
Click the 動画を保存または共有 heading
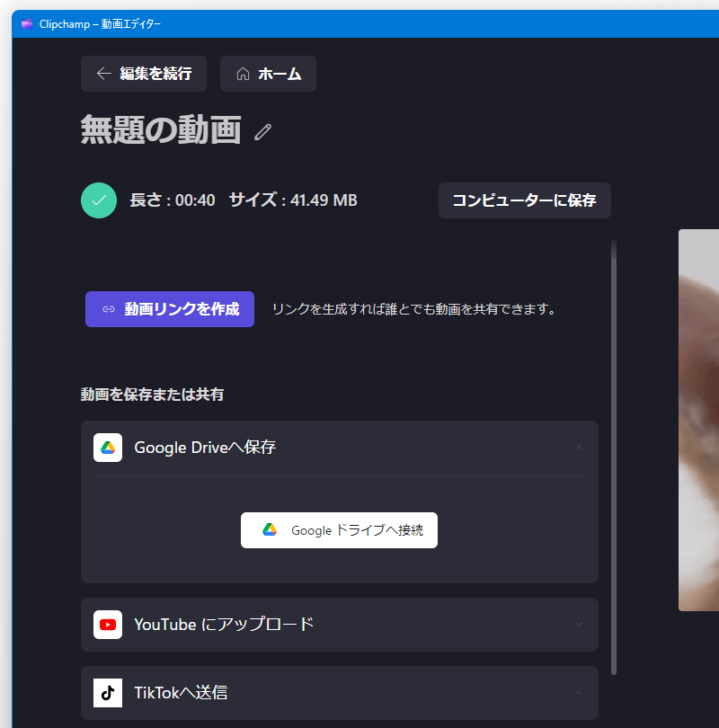pyautogui.click(x=152, y=395)
